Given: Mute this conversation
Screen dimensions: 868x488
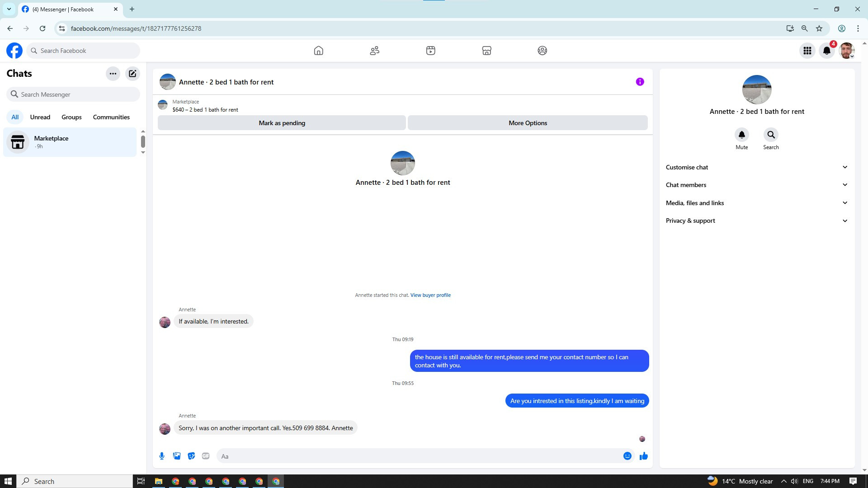Looking at the screenshot, I should 741,135.
